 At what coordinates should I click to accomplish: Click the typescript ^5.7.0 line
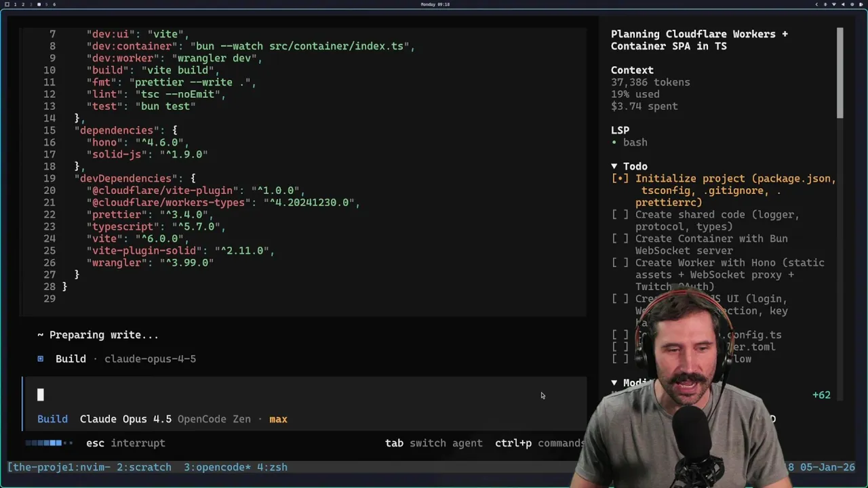click(156, 227)
